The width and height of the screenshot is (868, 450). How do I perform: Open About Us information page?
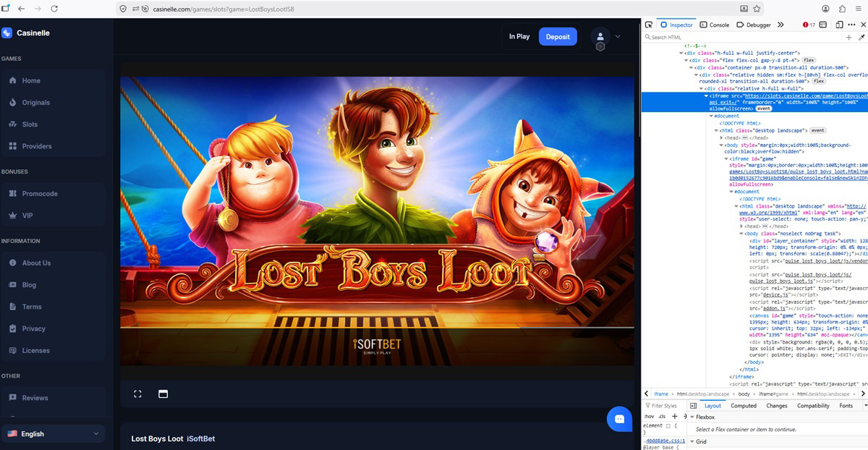click(x=52, y=263)
